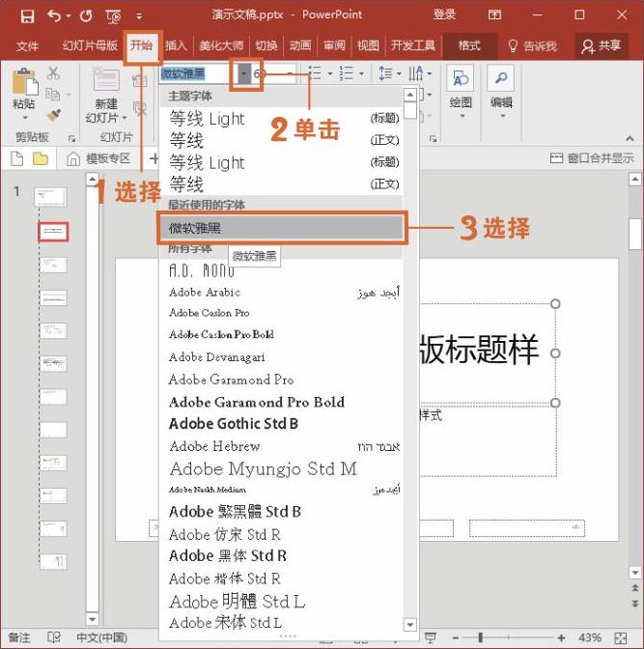644x649 pixels.
Task: Open the 审阅 tab
Action: (334, 45)
